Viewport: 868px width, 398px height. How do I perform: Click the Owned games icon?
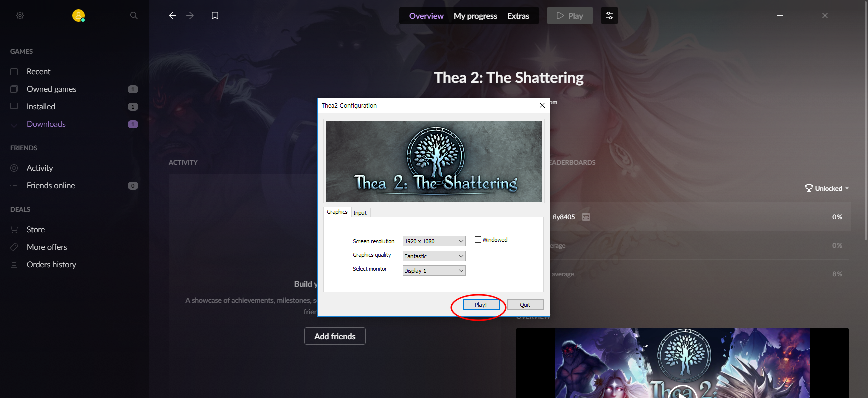tap(14, 89)
